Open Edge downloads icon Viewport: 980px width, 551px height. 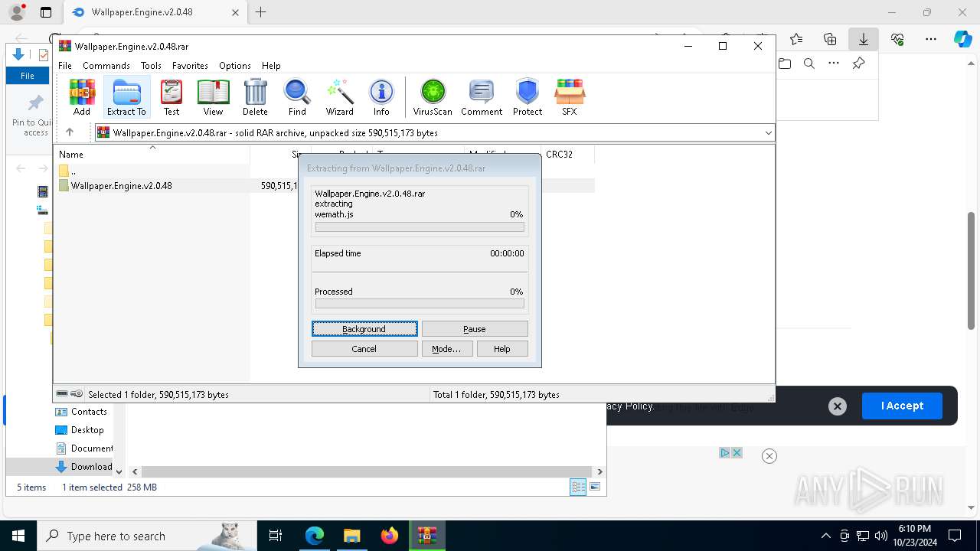(x=864, y=38)
